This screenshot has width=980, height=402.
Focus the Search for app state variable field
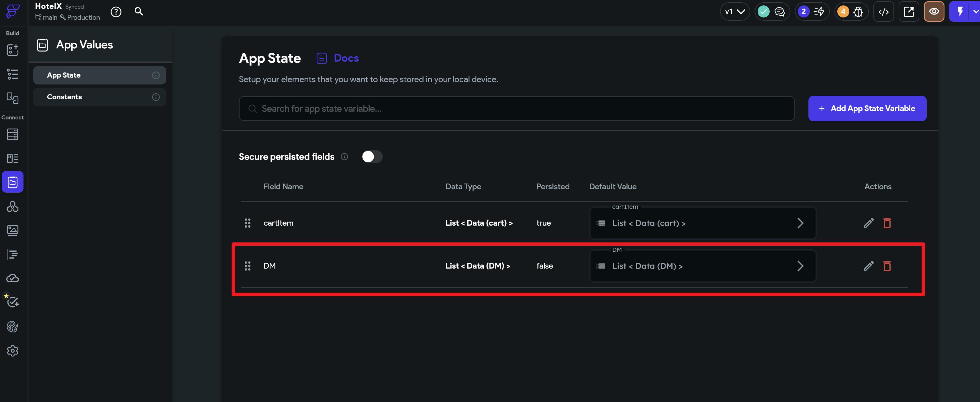[516, 109]
